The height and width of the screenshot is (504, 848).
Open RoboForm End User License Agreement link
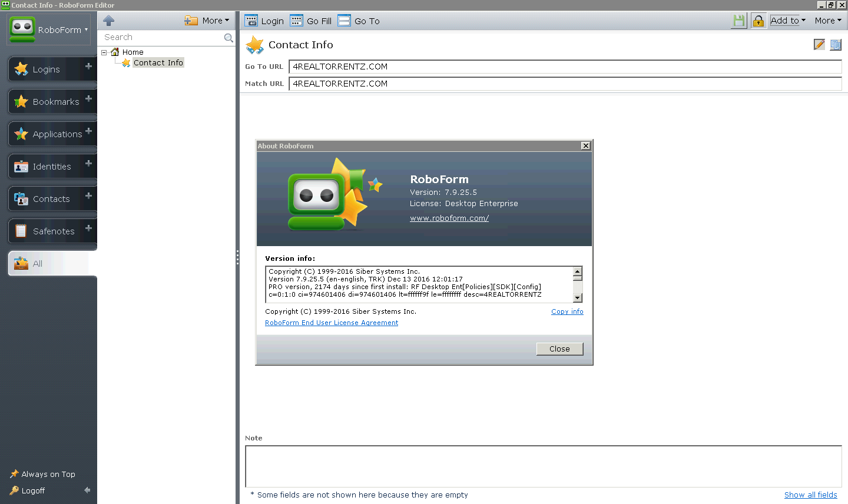click(x=332, y=323)
